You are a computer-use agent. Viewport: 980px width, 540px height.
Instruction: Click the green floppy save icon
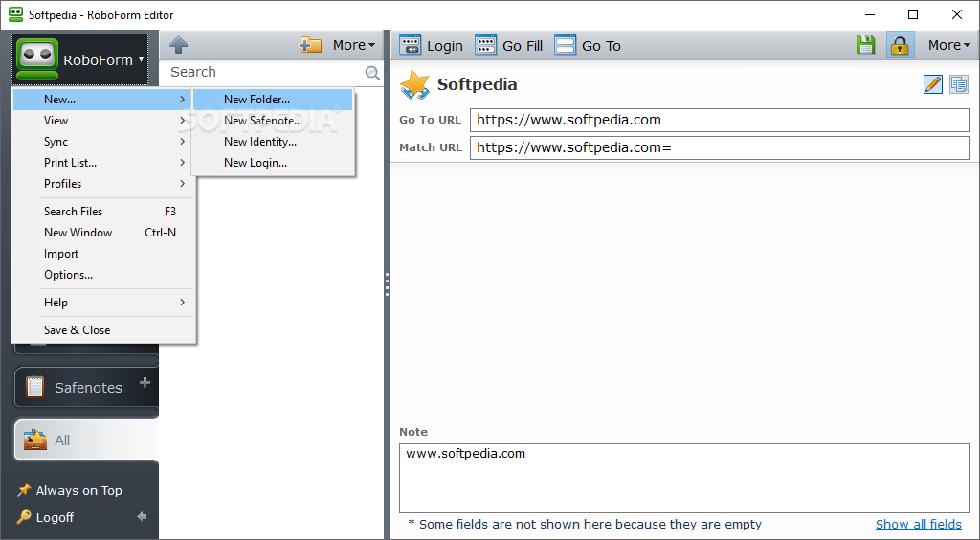click(x=865, y=45)
